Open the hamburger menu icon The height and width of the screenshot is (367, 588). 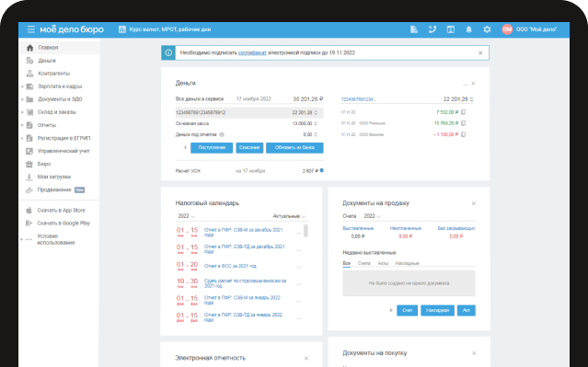31,29
